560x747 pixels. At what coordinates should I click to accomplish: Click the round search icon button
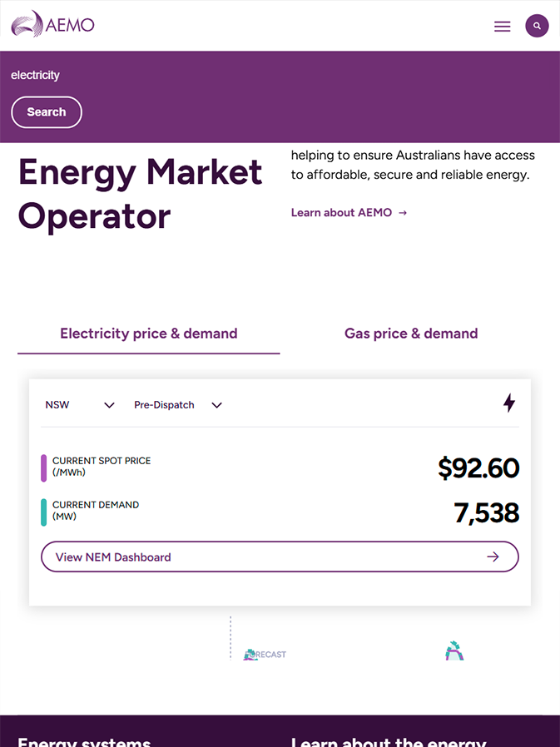[x=537, y=26]
